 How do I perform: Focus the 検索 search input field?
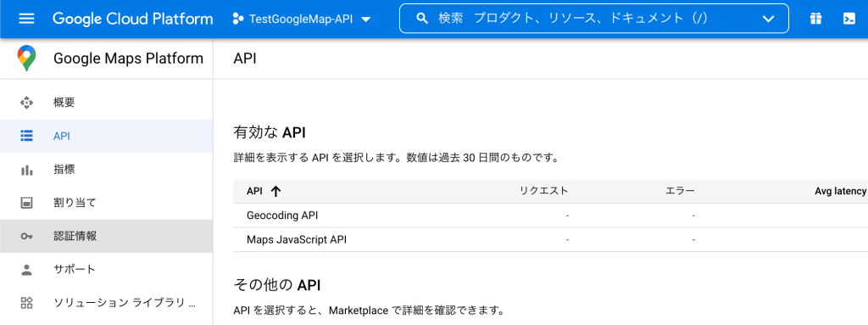(587, 19)
